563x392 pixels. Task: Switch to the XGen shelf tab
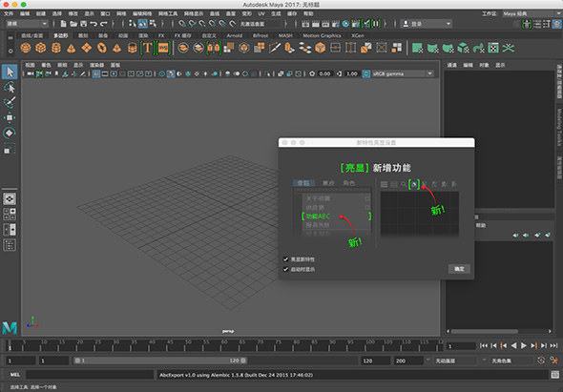pyautogui.click(x=358, y=35)
